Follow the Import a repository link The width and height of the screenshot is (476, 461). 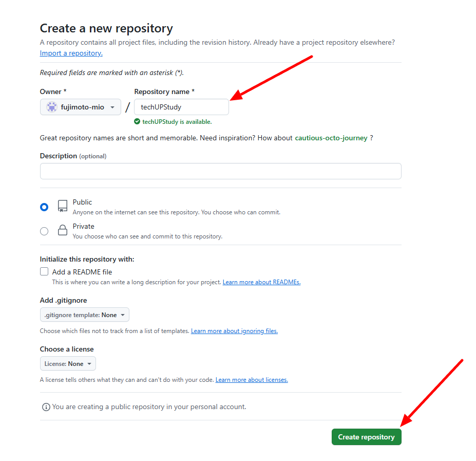pos(71,53)
